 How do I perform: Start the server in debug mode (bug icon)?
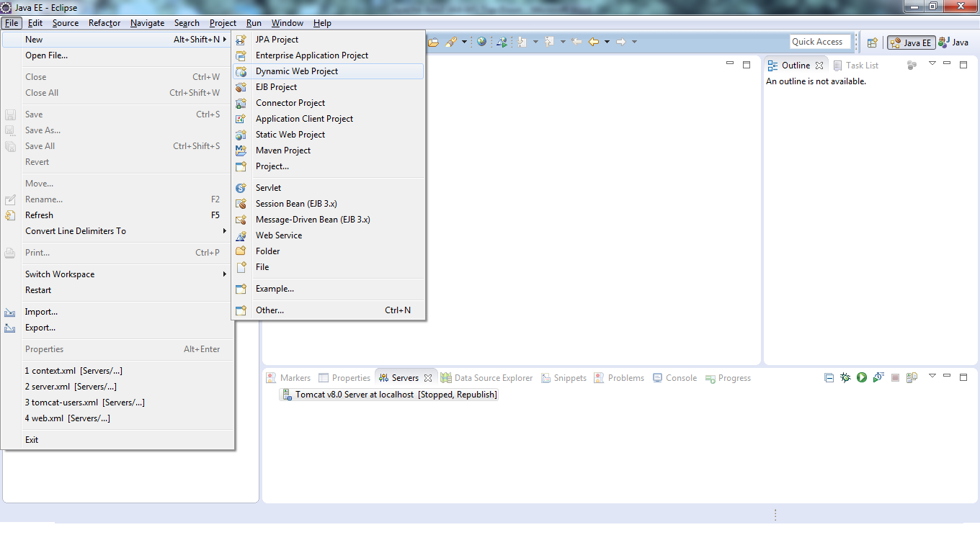pos(845,377)
